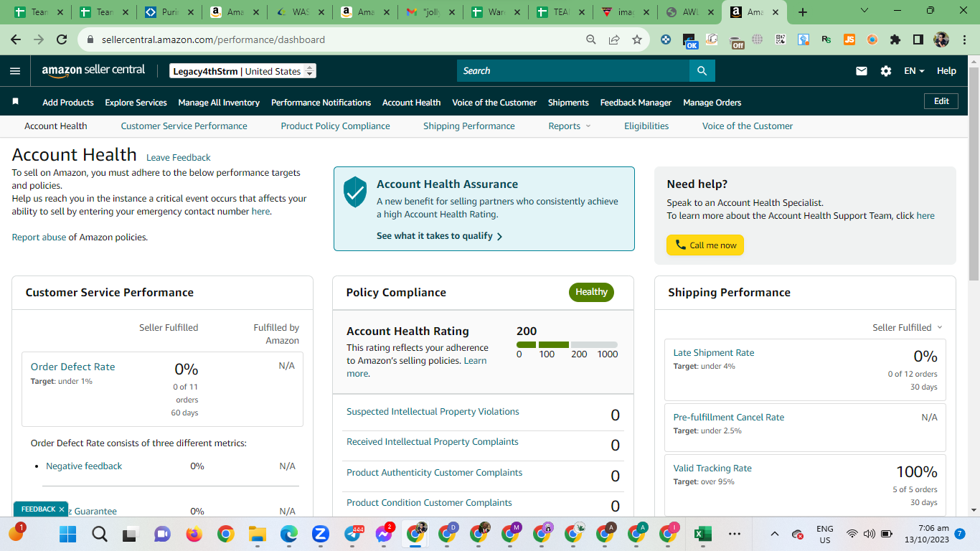Click the Report abuse link
Image resolution: width=980 pixels, height=551 pixels.
[x=39, y=237]
